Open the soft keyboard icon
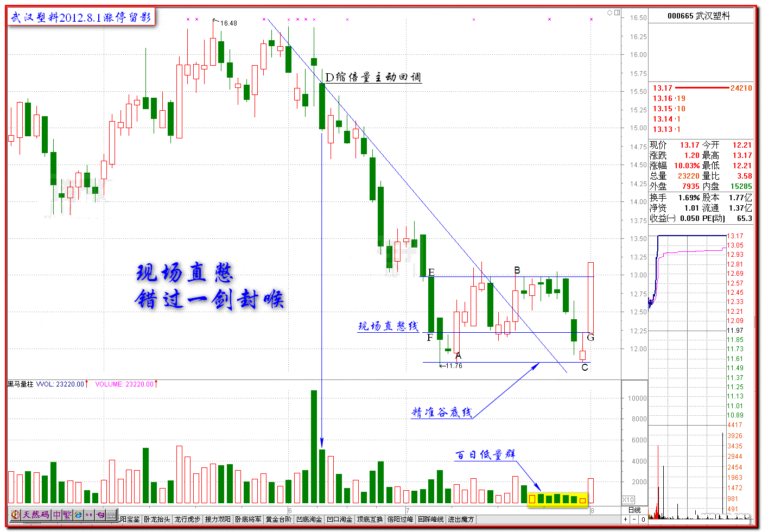This screenshot has height=532, width=762. pos(111,515)
